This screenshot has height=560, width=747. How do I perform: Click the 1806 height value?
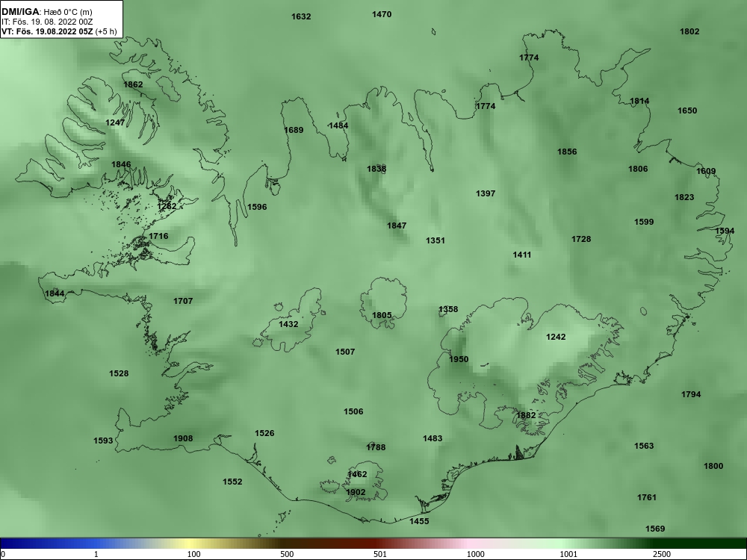(x=638, y=169)
